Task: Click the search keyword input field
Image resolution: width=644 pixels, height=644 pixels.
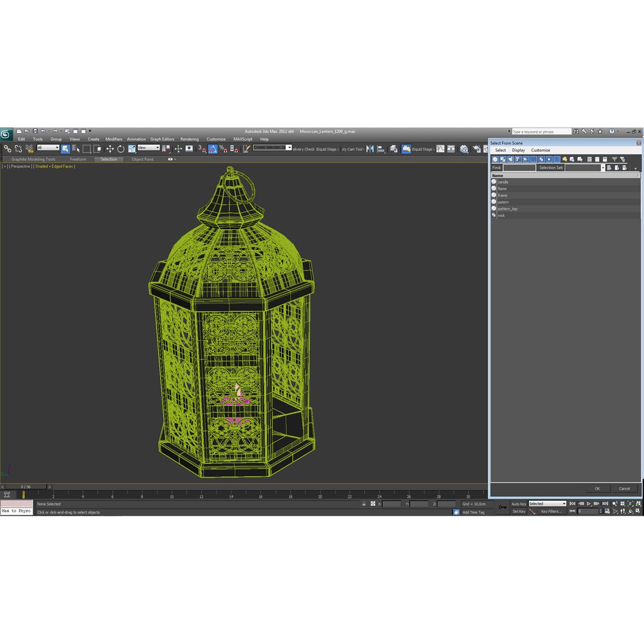Action: pos(541,131)
